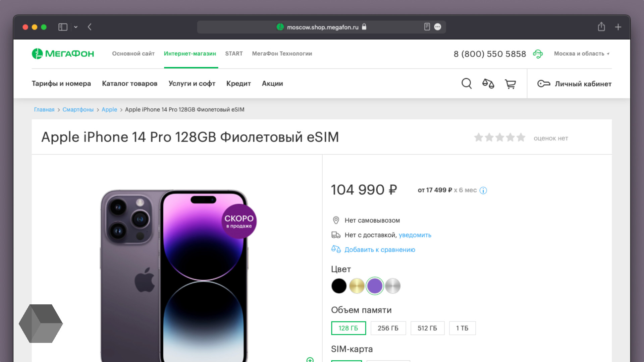Click the Apple breadcrumb link

109,109
